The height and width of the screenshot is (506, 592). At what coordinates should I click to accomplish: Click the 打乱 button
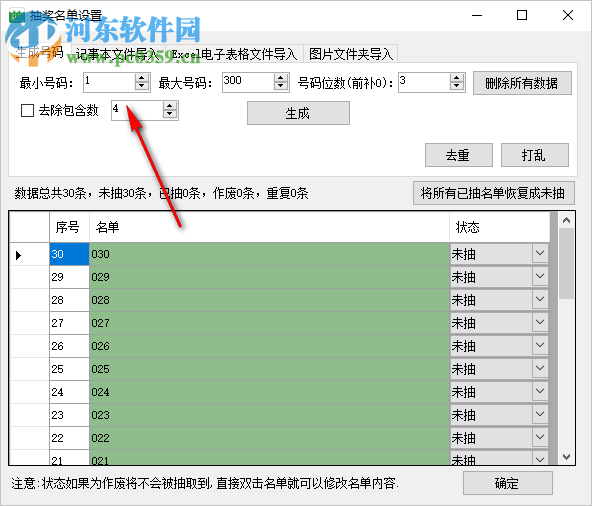535,155
